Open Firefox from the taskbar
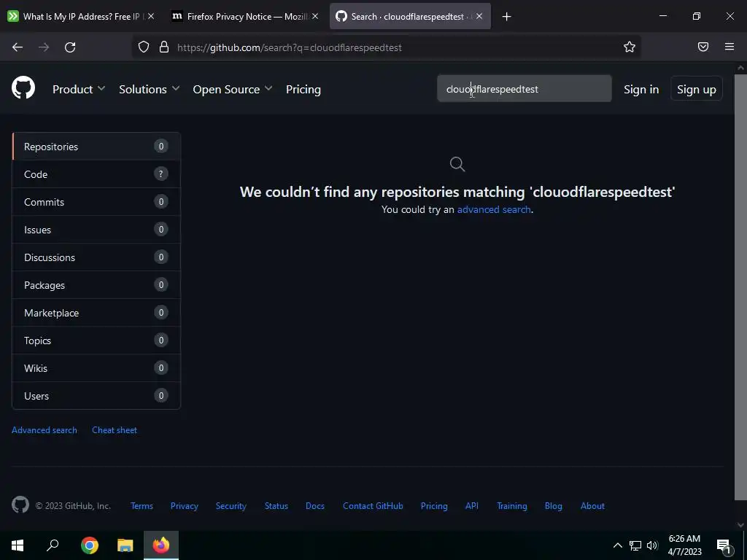This screenshot has height=560, width=747. tap(161, 545)
